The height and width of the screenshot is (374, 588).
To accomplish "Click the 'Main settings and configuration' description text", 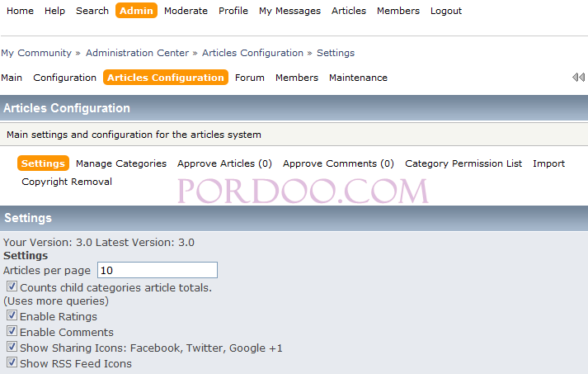I will click(134, 135).
